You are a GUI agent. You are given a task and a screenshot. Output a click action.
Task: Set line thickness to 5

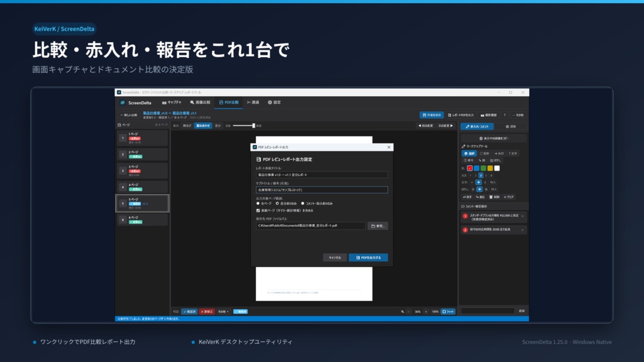coord(486,175)
